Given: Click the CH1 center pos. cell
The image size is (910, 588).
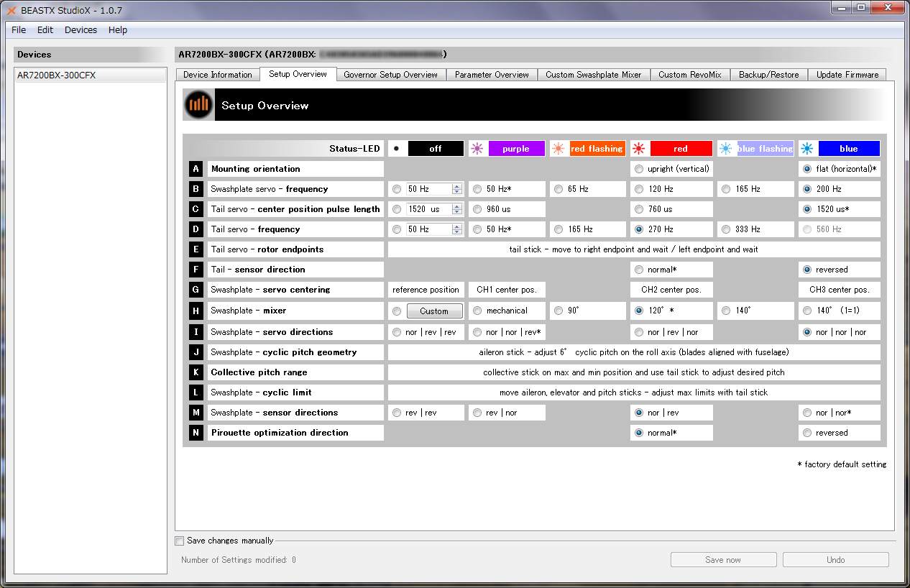Looking at the screenshot, I should 507,290.
